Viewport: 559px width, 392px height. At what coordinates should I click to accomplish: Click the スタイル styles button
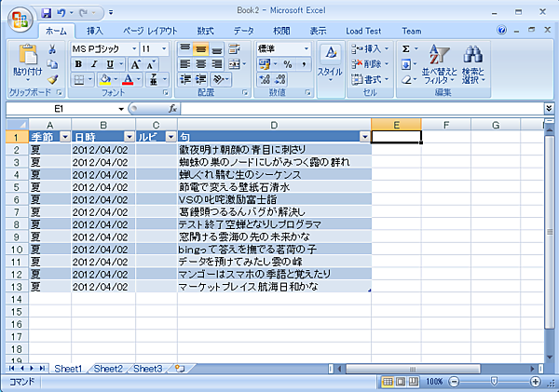pos(330,63)
